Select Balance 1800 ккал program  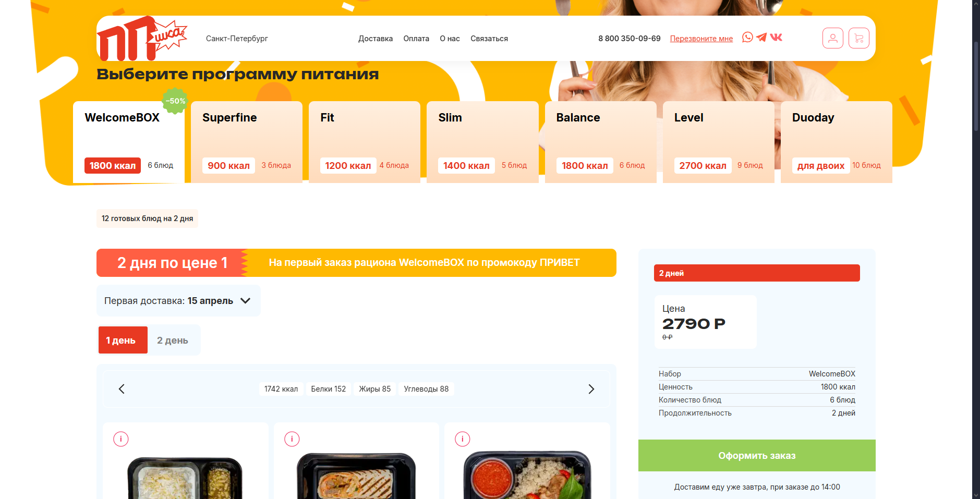(x=600, y=142)
